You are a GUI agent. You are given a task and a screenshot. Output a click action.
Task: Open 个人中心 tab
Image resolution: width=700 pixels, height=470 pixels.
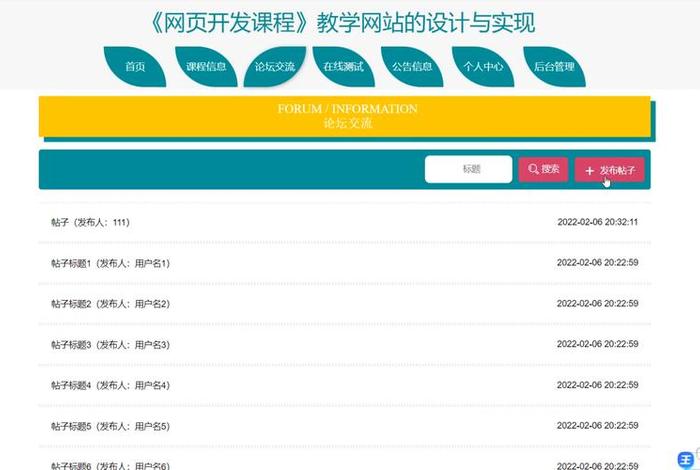pos(483,67)
